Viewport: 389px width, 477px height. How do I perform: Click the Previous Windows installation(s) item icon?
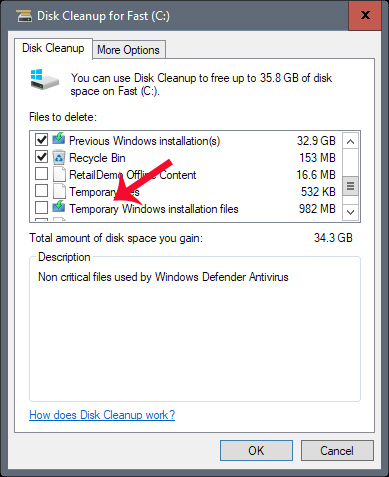click(59, 139)
